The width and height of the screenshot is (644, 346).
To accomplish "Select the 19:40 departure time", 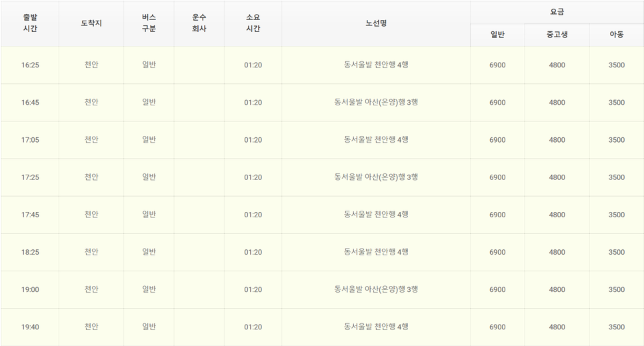I will tap(30, 327).
